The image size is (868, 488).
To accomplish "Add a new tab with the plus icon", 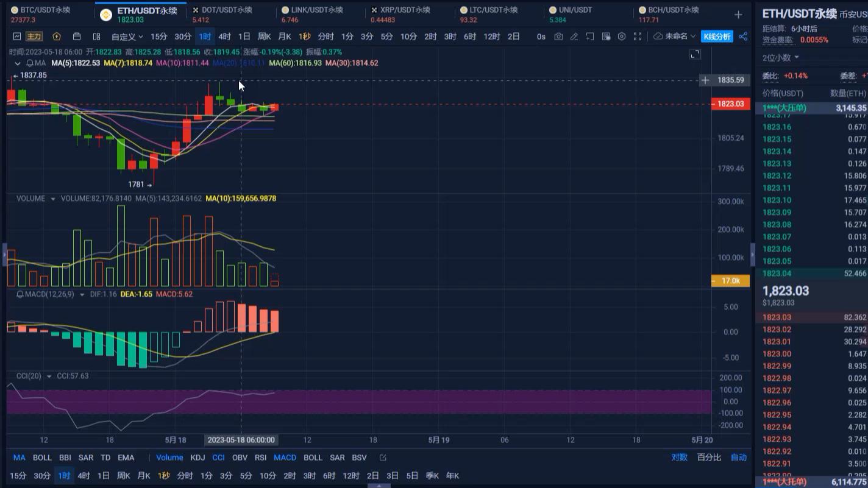I will (738, 15).
